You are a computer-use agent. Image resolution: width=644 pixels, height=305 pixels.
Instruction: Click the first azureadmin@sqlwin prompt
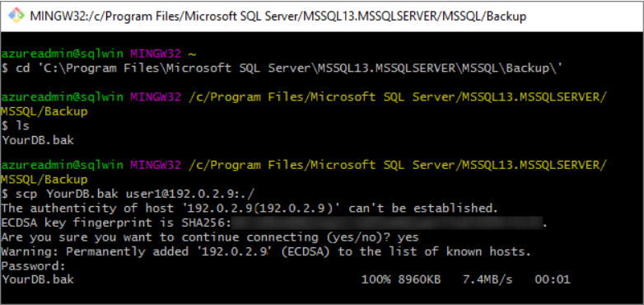pyautogui.click(x=62, y=54)
